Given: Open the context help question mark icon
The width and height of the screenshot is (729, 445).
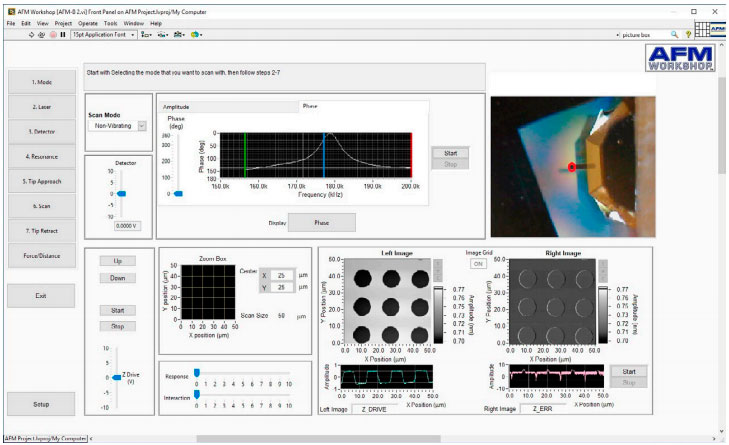Looking at the screenshot, I should 688,34.
